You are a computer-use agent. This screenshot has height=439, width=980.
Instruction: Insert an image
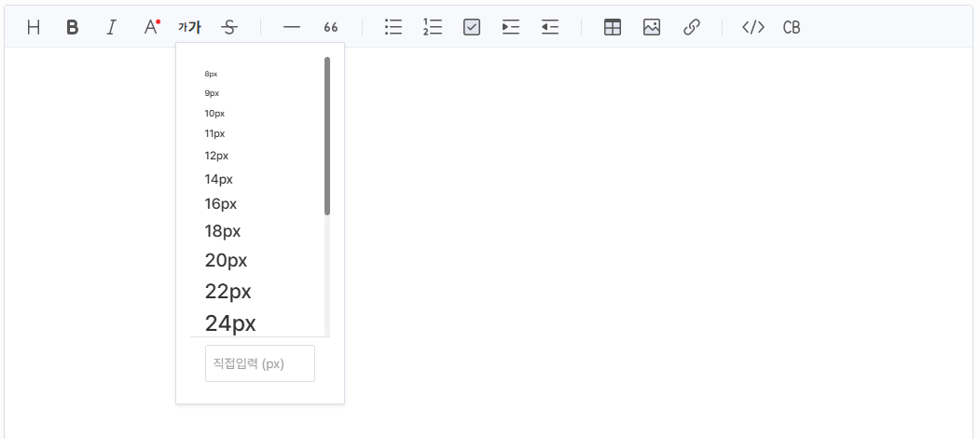coord(652,27)
